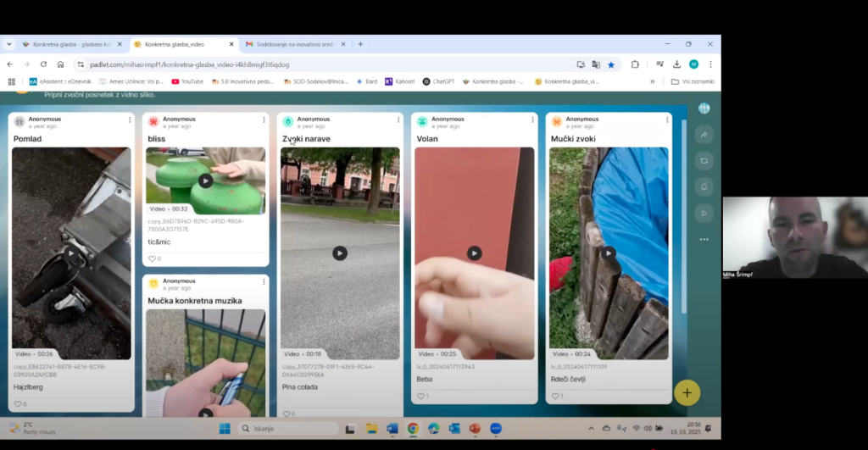Start Padlet slideshow play icon
This screenshot has width=868, height=450.
(x=704, y=213)
